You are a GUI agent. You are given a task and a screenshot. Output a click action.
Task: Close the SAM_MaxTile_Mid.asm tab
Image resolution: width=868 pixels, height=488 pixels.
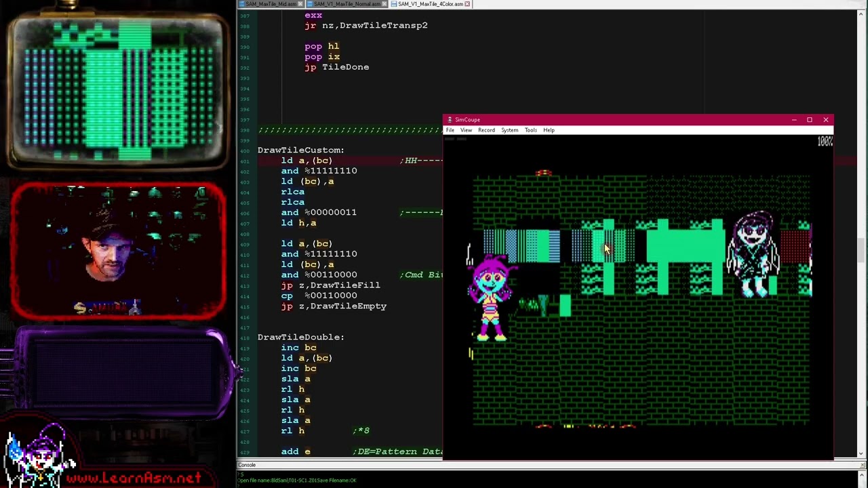coord(301,4)
